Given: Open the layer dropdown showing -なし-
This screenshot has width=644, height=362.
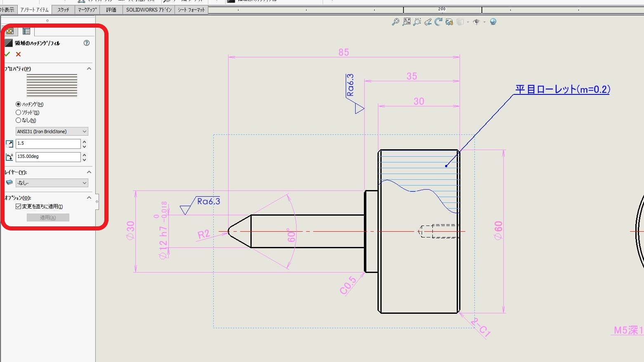Looking at the screenshot, I should 52,183.
